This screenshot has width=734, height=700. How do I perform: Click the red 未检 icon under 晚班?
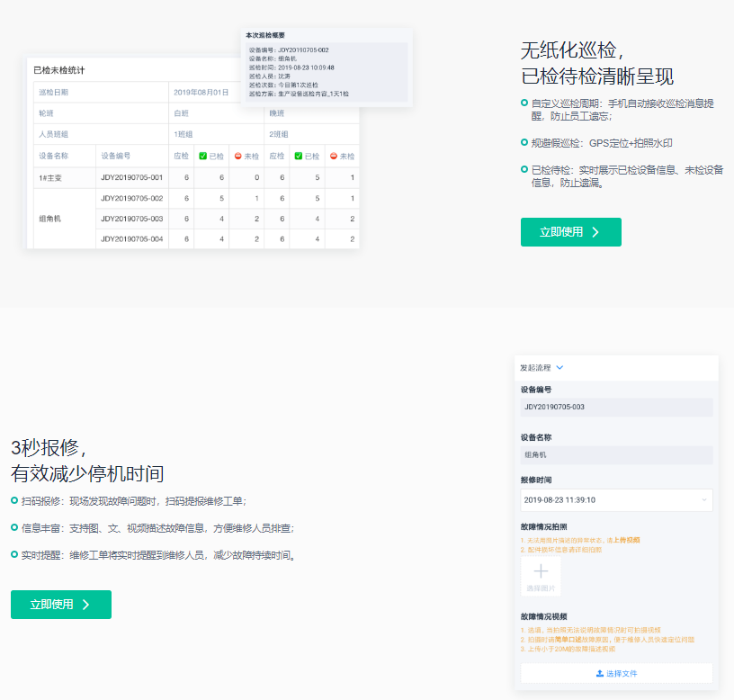334,156
